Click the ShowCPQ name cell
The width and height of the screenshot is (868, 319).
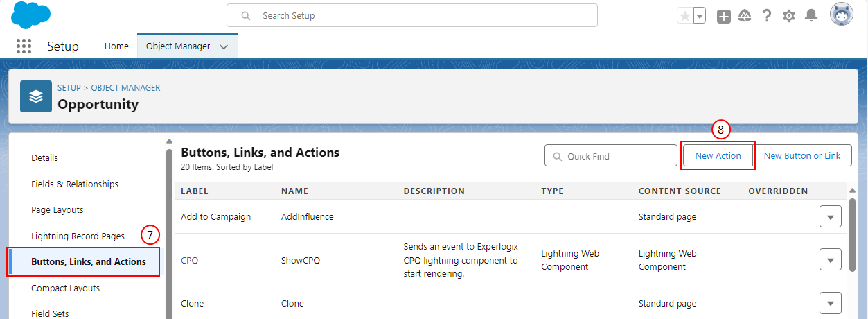(x=301, y=261)
